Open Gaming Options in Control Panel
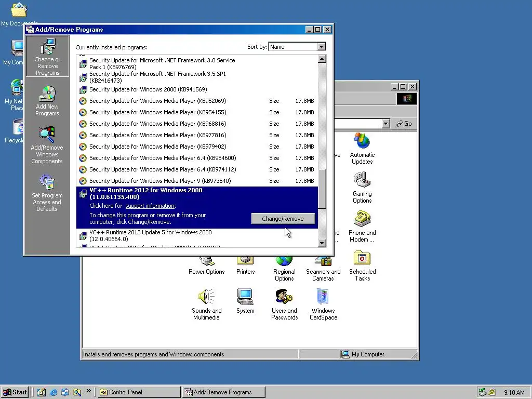This screenshot has width=532, height=399. (362, 188)
